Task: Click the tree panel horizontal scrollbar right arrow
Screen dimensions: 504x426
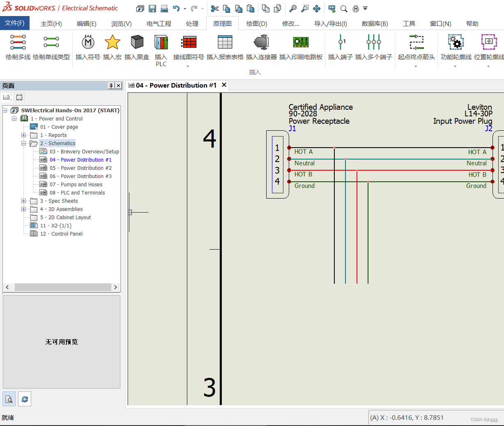Action: click(115, 287)
